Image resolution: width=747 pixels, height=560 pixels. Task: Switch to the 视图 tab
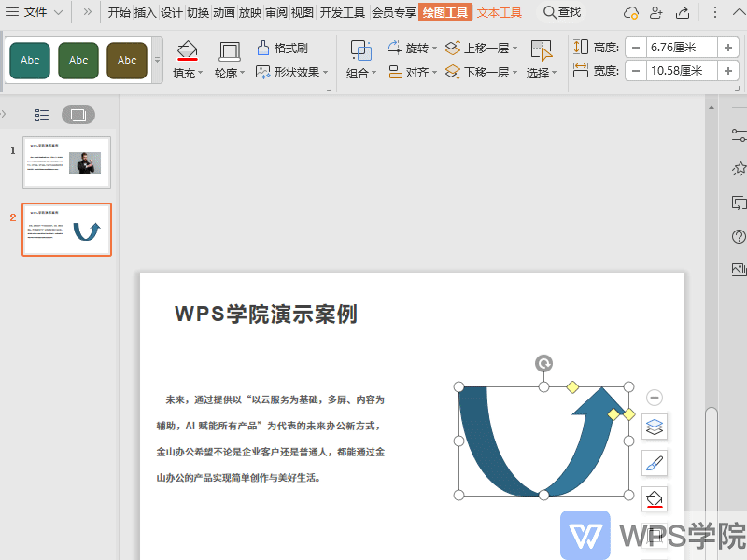point(302,12)
